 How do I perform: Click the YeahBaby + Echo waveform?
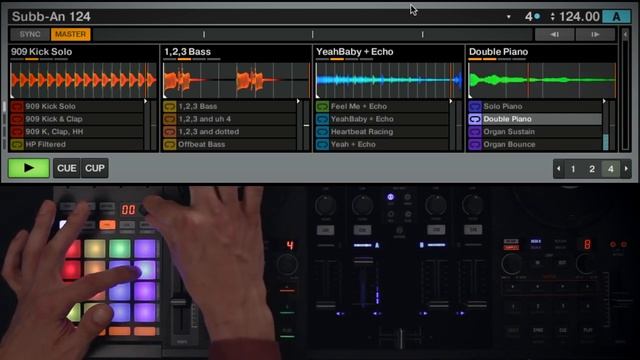click(389, 80)
